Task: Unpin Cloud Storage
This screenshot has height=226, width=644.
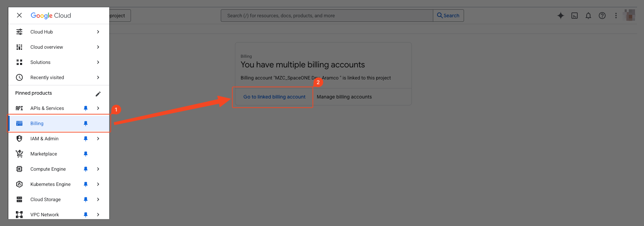Action: pyautogui.click(x=86, y=199)
